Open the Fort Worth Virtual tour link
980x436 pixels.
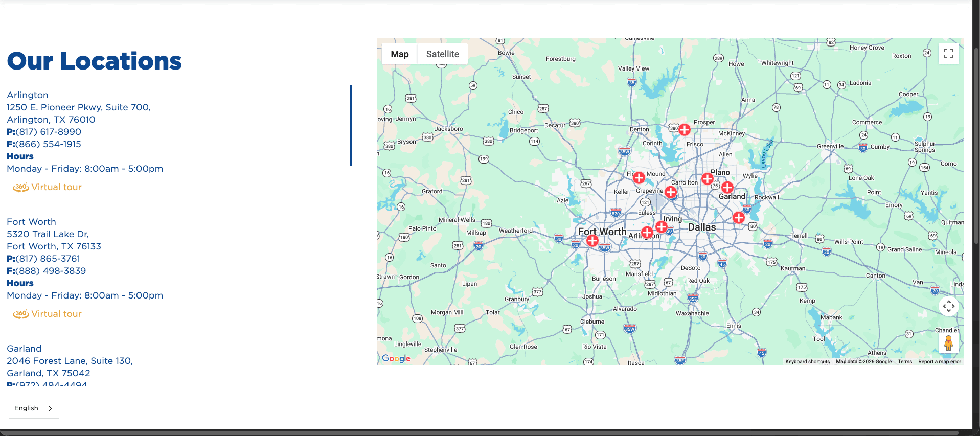point(56,314)
